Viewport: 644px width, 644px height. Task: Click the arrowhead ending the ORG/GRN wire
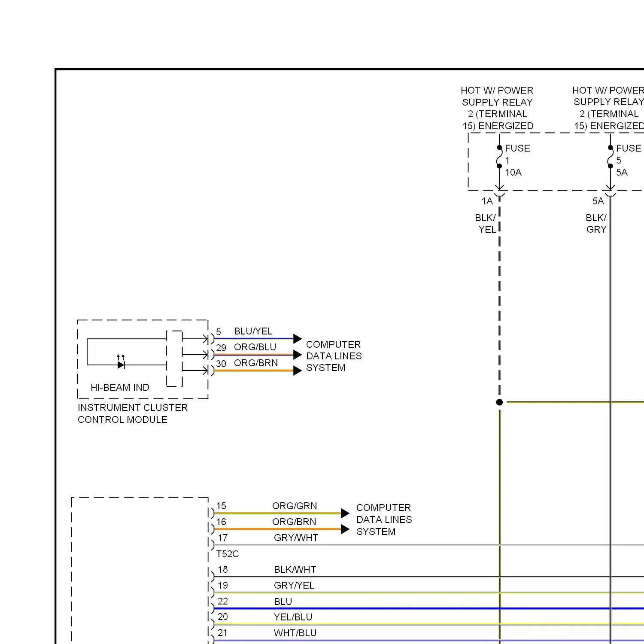(345, 513)
